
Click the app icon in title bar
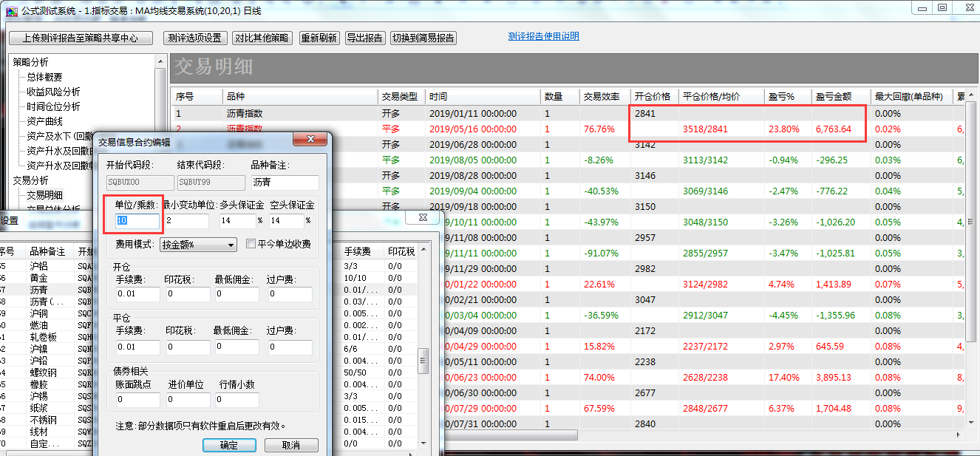click(x=11, y=10)
